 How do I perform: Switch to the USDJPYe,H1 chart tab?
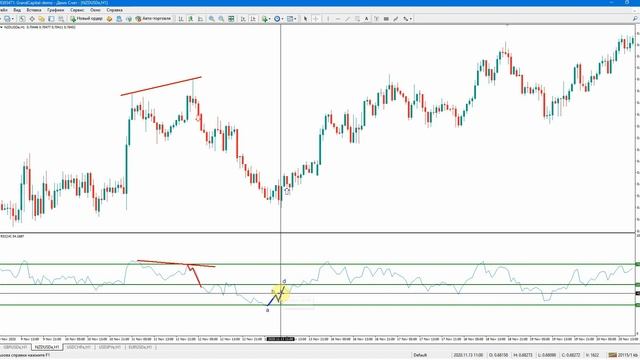[110, 347]
